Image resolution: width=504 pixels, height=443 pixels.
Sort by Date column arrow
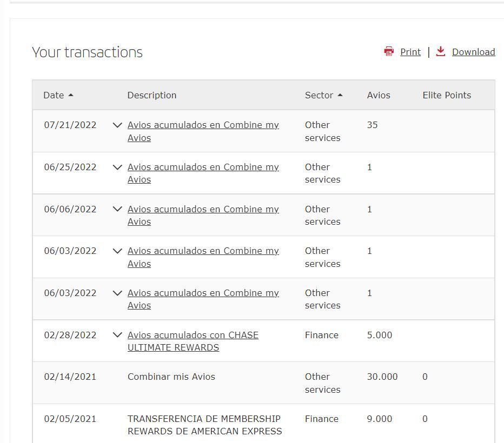[71, 95]
